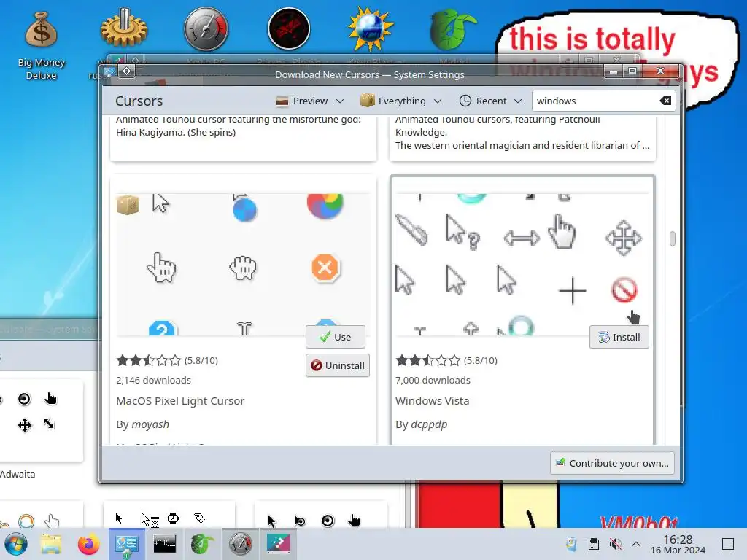Click the show desktop button
This screenshot has height=560, width=747.
tap(728, 544)
